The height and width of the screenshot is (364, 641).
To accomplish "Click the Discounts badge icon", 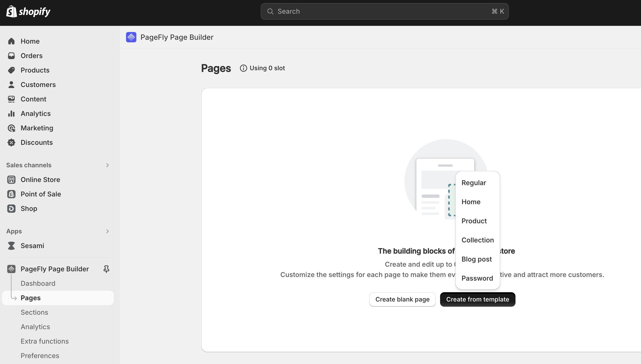I will click(11, 143).
